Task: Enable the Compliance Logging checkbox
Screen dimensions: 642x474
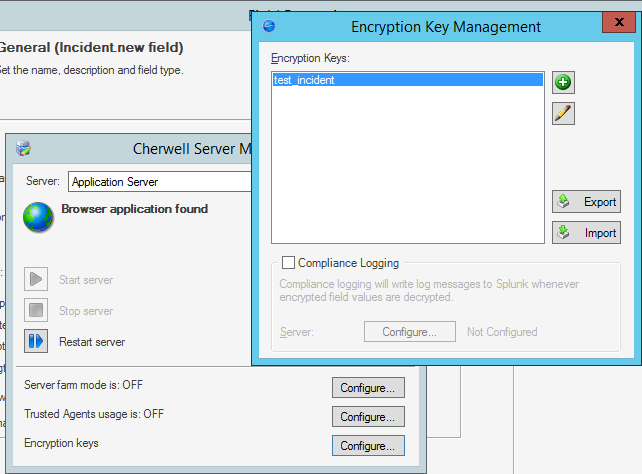Action: pos(288,263)
